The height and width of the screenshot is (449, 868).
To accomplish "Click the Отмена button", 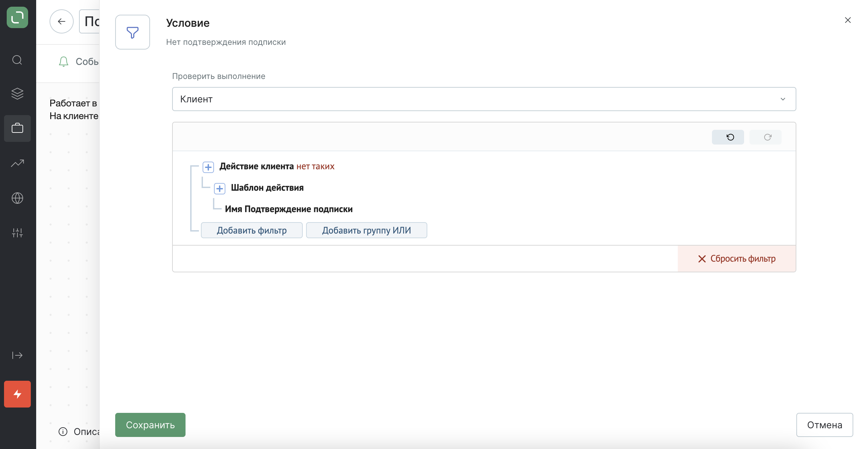I will (x=824, y=425).
